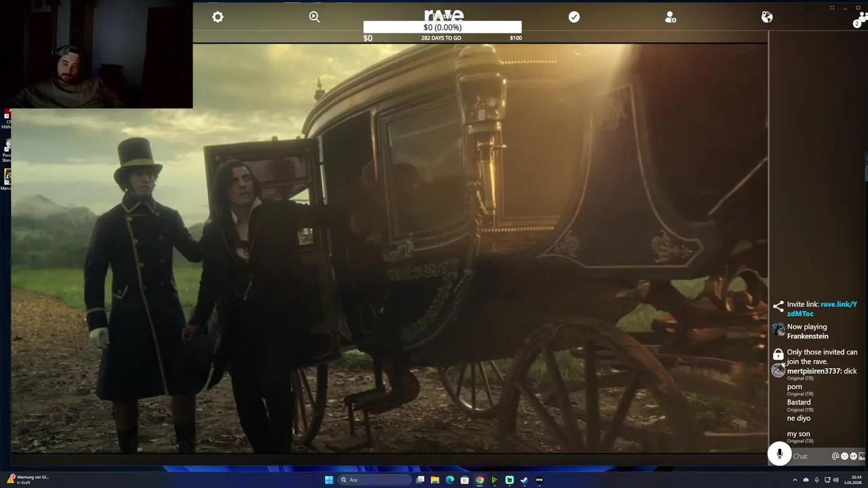The image size is (868, 488).
Task: Toggle the microphone button in chat
Action: [780, 454]
